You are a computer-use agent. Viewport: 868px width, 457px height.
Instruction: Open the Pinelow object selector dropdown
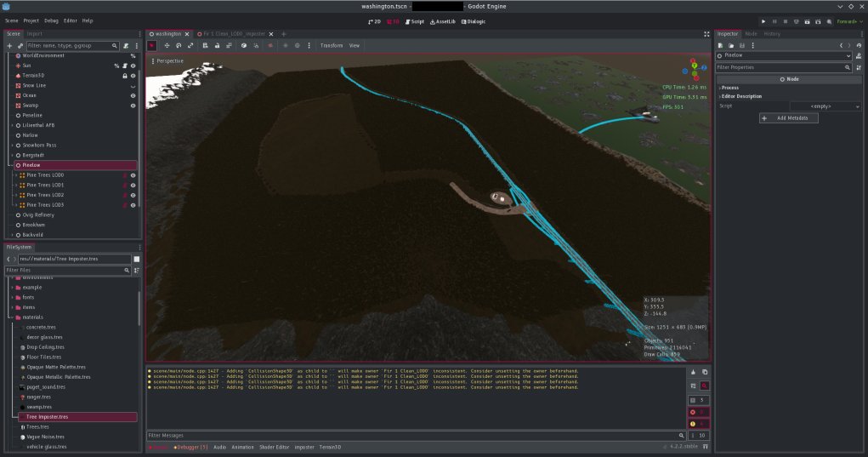click(x=785, y=55)
